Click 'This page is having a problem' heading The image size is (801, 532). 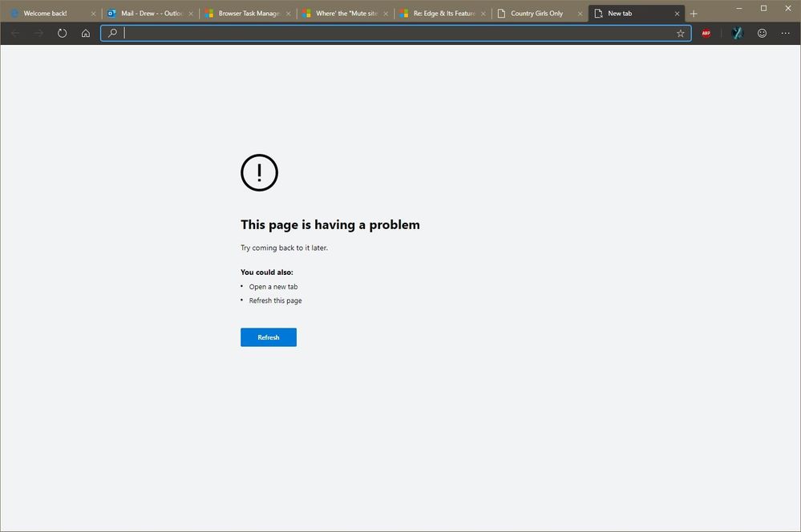pyautogui.click(x=330, y=224)
